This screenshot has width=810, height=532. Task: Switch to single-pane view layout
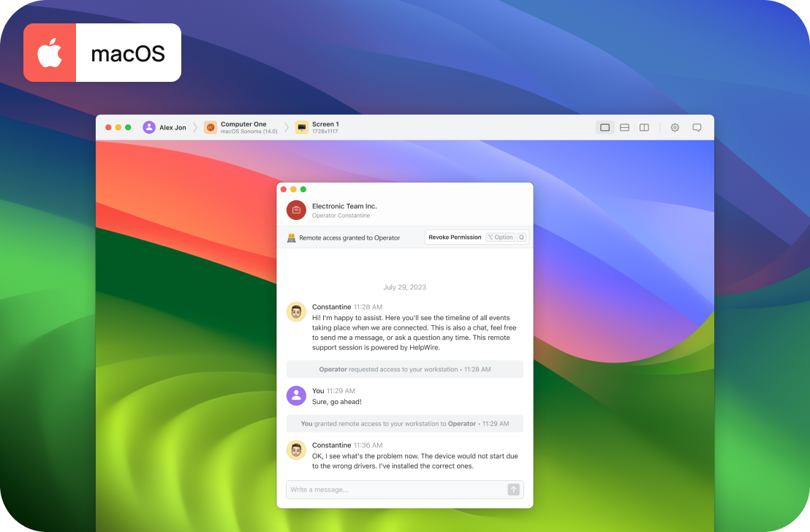click(605, 128)
